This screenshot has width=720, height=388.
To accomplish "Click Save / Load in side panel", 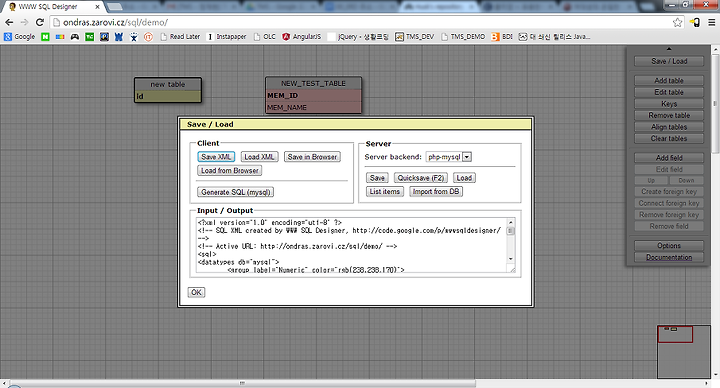I will point(669,61).
